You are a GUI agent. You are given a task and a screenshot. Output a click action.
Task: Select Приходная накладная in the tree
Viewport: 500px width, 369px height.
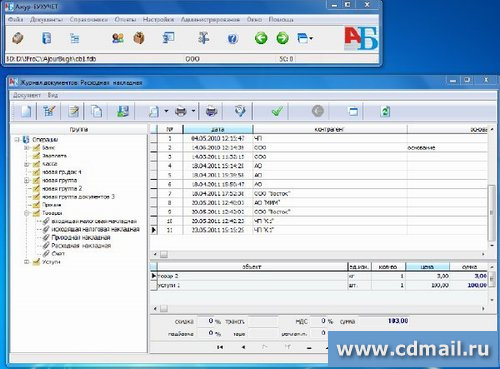pyautogui.click(x=81, y=238)
